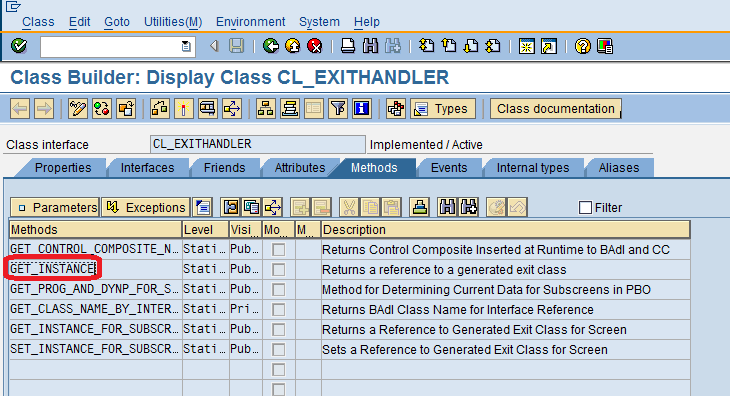The image size is (730, 396).
Task: Click the Previous page icon
Action: [x=448, y=46]
